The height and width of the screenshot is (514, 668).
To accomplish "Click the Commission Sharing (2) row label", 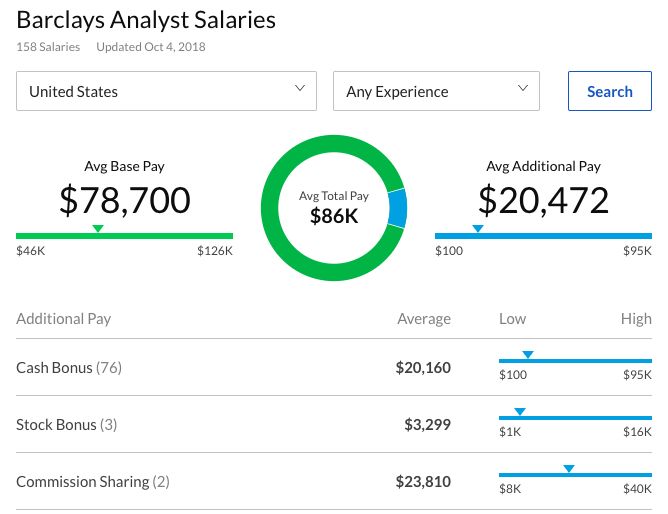I will [x=93, y=482].
